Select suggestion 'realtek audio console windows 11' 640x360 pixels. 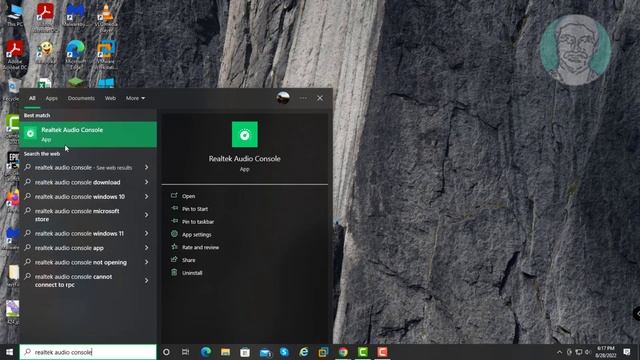click(x=79, y=233)
